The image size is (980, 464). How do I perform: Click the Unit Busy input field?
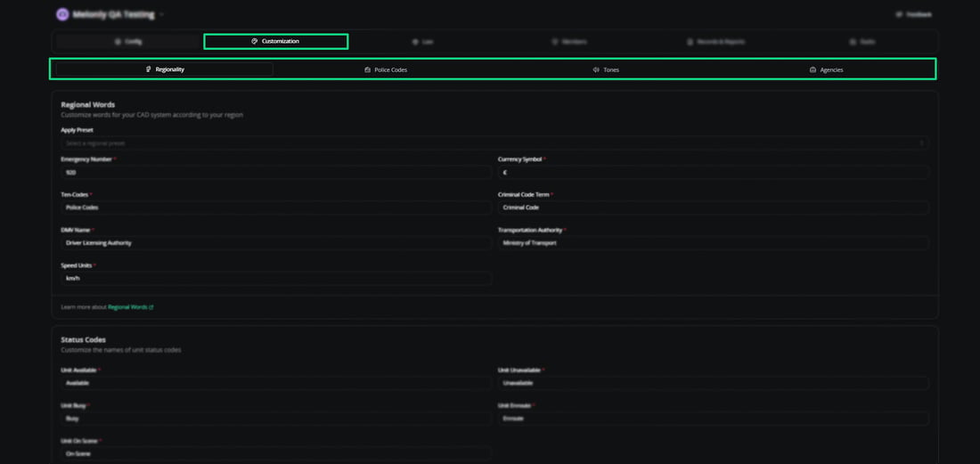[276, 419]
